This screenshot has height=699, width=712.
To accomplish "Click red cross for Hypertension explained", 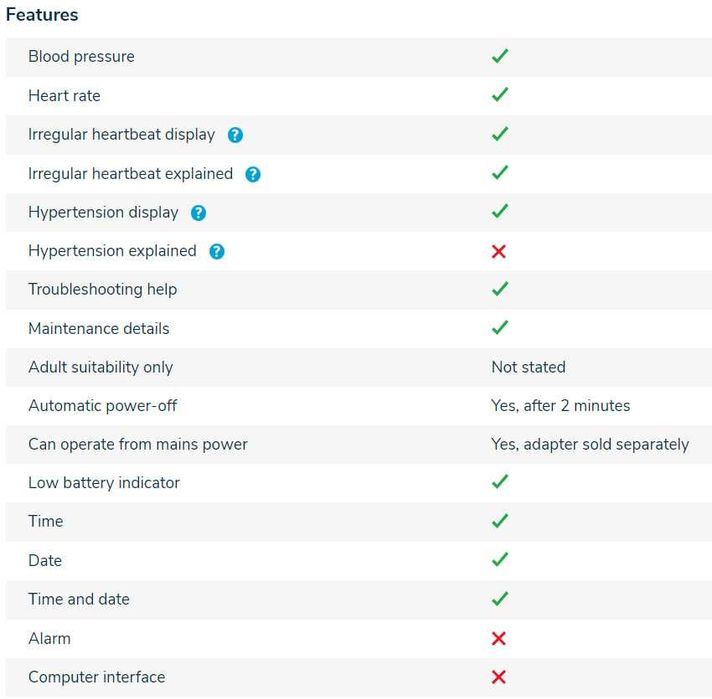I will pos(499,251).
